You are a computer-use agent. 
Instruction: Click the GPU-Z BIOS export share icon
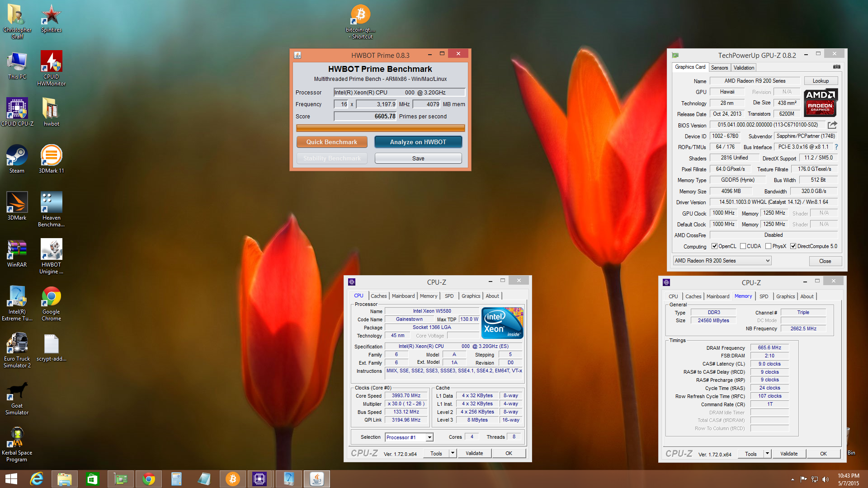832,125
